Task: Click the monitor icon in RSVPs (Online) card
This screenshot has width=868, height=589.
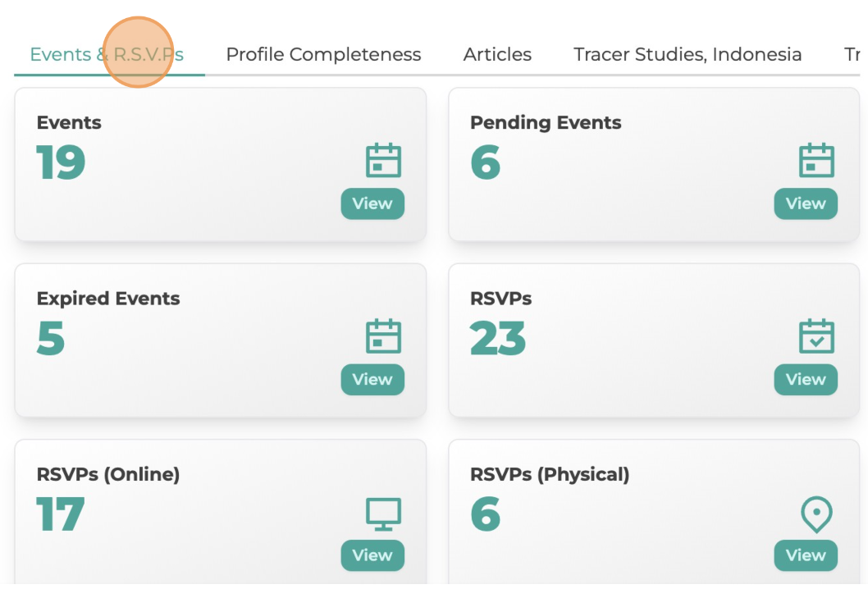Action: point(384,514)
